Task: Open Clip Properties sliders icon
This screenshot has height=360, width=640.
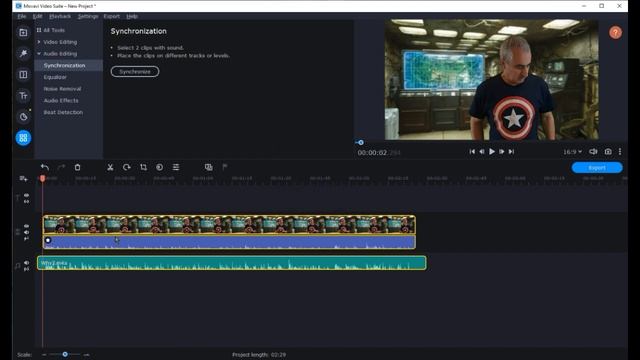Action: click(176, 167)
